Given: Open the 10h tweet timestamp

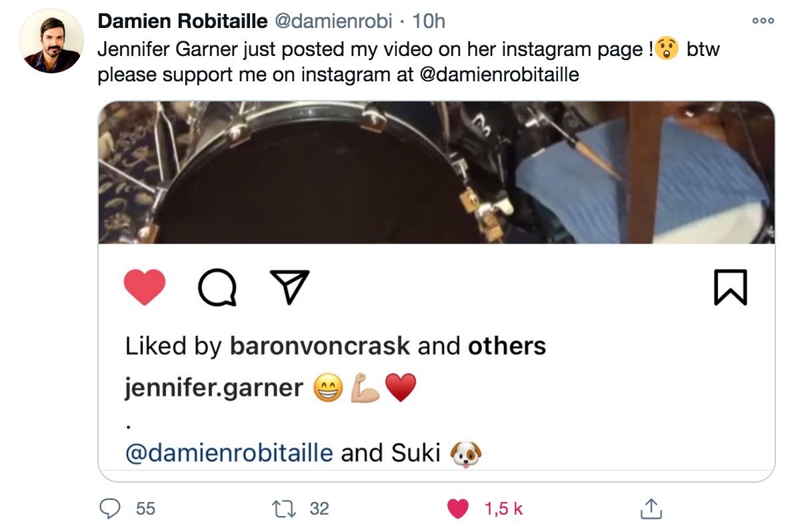Looking at the screenshot, I should pyautogui.click(x=429, y=21).
